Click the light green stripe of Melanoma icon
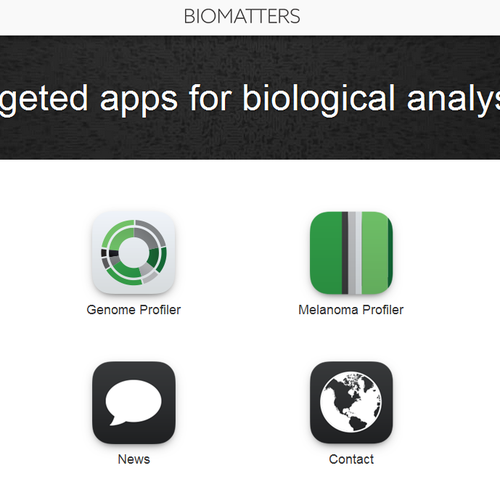The width and height of the screenshot is (500, 500). [375, 253]
